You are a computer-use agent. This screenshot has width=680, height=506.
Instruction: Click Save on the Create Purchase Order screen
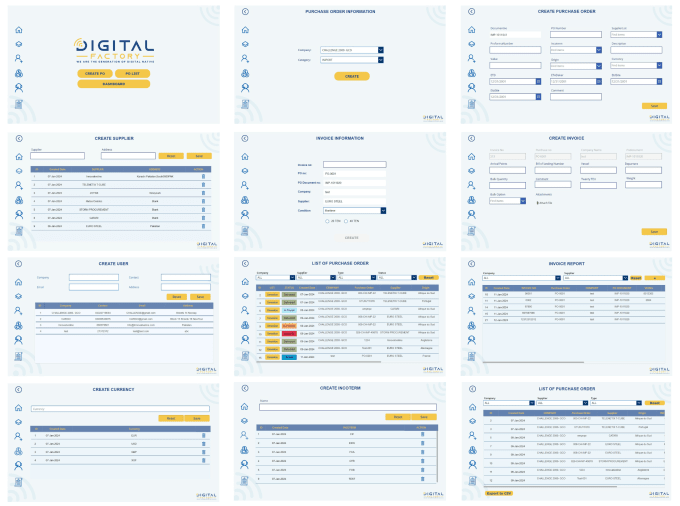[x=654, y=106]
